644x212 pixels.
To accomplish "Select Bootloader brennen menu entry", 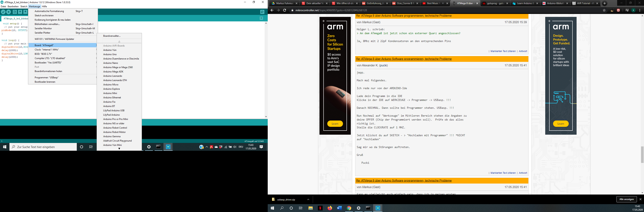I will tap(63, 82).
